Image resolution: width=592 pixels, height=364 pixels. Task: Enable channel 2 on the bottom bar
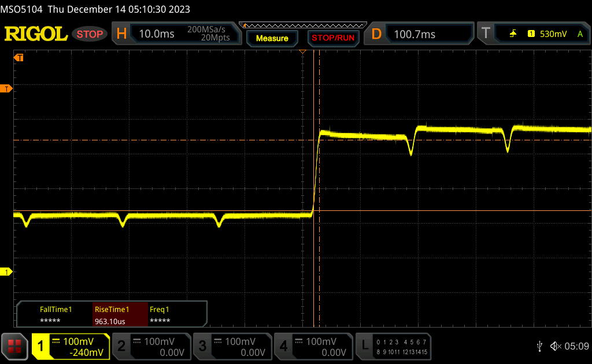click(x=151, y=346)
